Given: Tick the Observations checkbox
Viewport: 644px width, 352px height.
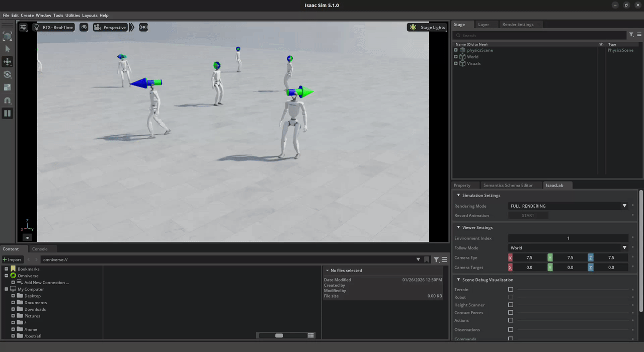Looking at the screenshot, I should coord(511,330).
